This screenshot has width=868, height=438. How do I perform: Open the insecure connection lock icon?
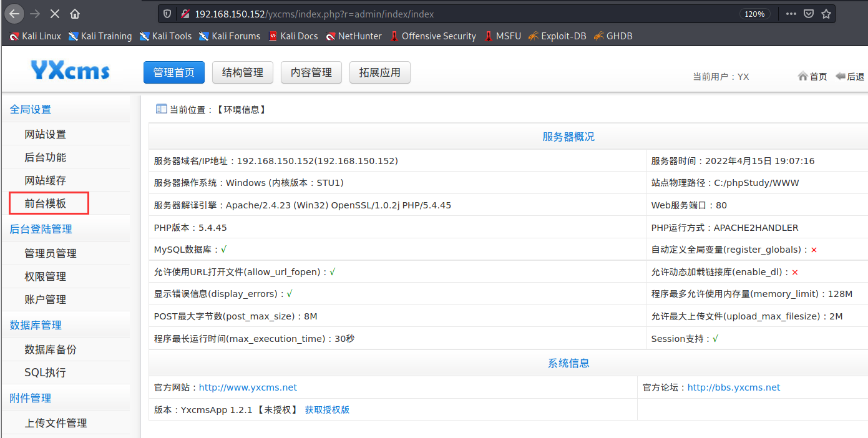tap(185, 14)
